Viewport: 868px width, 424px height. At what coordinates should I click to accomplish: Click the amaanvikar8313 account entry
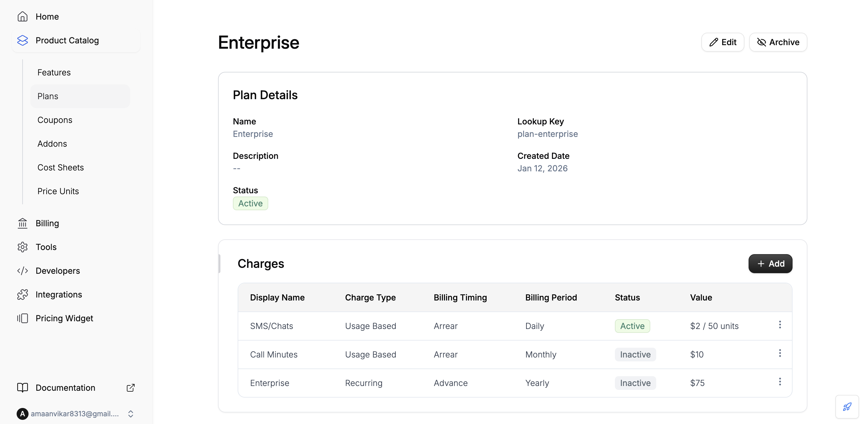pos(74,414)
